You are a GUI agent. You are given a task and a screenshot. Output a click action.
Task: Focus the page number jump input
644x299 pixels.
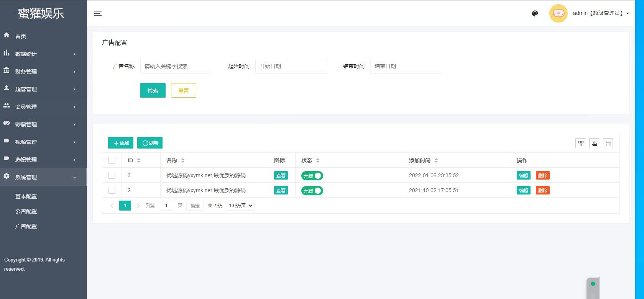pos(166,206)
